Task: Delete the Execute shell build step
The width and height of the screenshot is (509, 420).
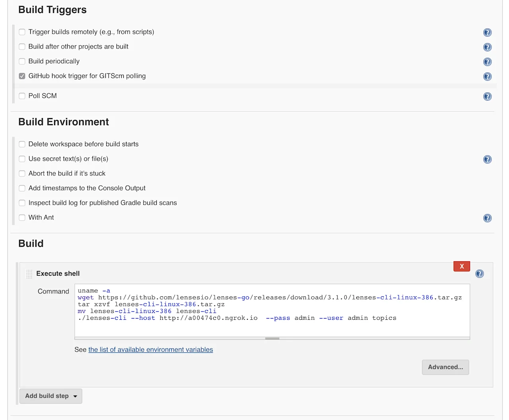Action: point(461,266)
